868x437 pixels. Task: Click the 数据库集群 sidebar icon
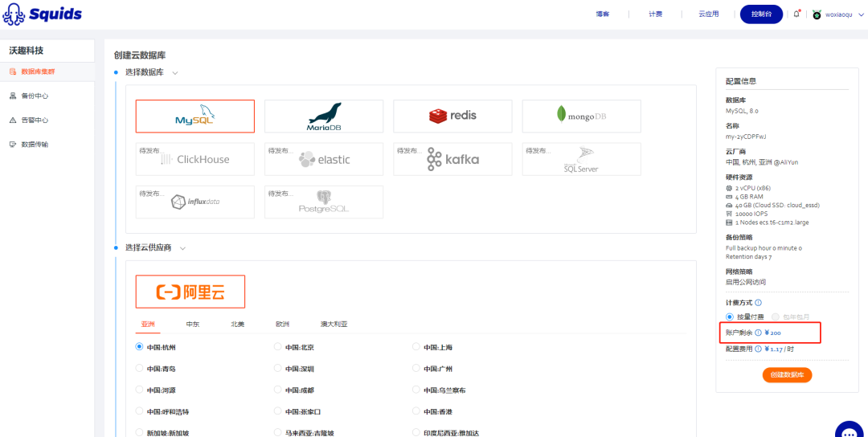click(13, 71)
